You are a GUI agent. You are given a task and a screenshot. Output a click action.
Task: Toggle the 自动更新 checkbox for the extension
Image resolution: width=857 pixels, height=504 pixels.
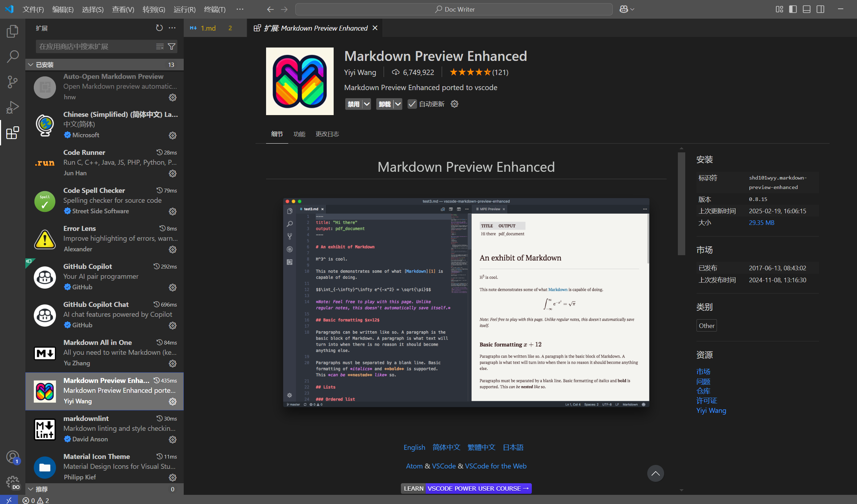412,104
